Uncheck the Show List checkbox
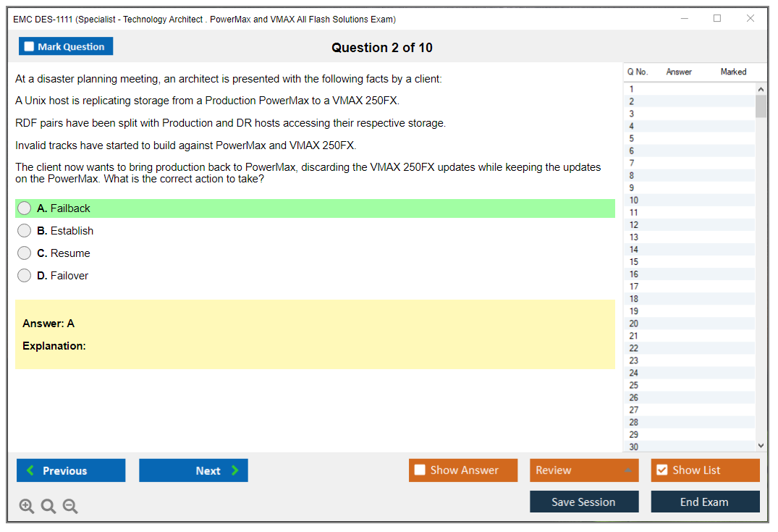This screenshot has width=778, height=532. (x=661, y=470)
